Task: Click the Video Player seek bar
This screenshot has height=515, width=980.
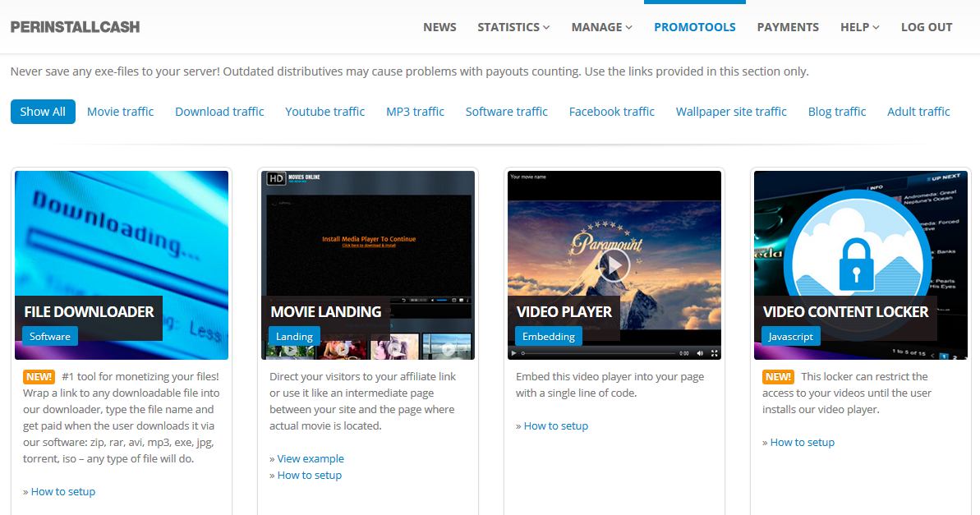Action: [599, 353]
